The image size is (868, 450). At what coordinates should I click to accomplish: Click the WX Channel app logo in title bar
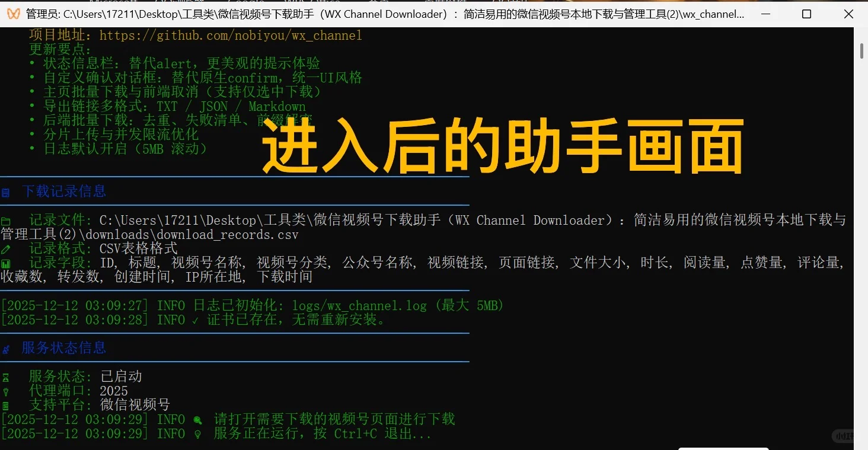coord(13,14)
